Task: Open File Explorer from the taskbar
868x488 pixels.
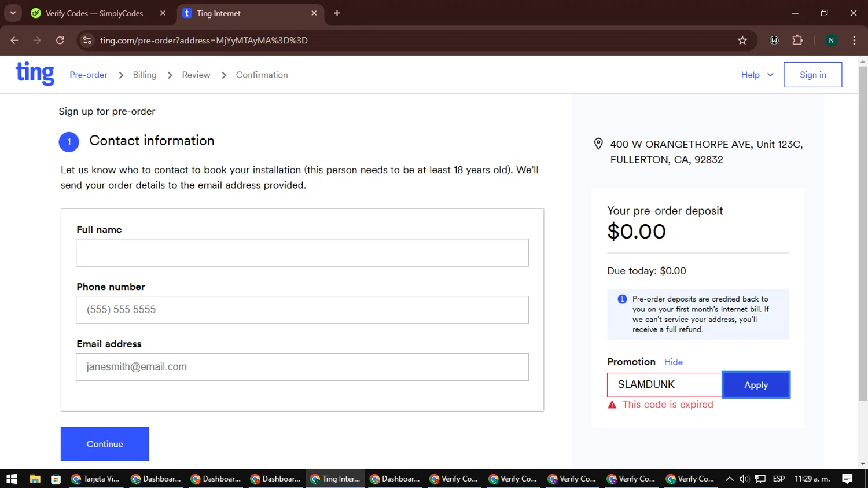Action: [35, 479]
